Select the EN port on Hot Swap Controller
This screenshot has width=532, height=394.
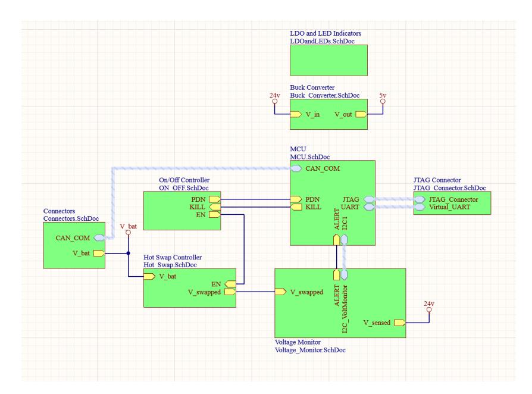coord(230,284)
